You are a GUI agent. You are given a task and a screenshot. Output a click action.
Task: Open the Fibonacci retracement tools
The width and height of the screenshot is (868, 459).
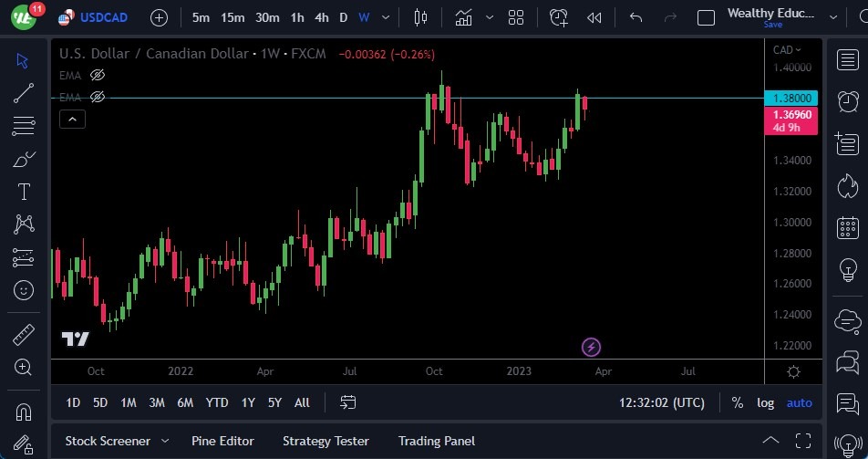24,126
